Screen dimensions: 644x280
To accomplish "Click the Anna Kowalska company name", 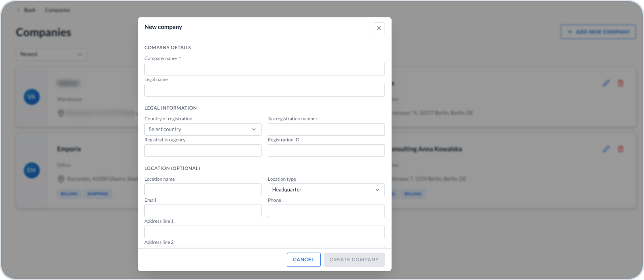I will click(427, 149).
